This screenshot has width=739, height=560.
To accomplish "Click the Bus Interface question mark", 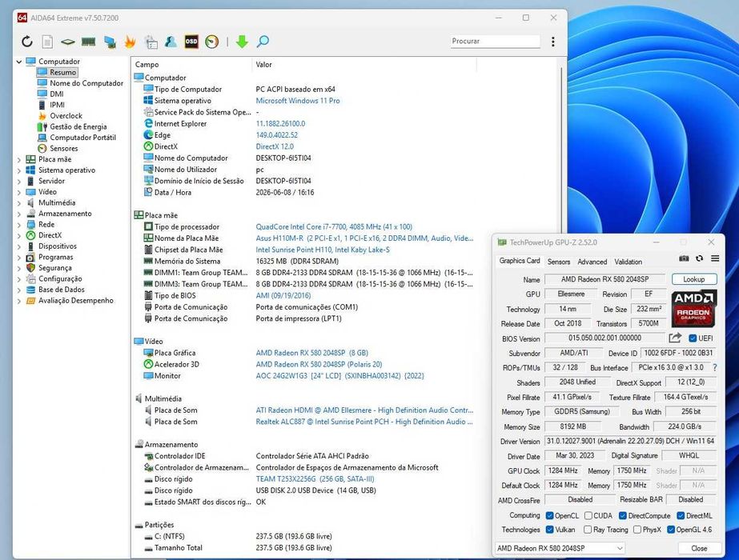I will pyautogui.click(x=715, y=367).
